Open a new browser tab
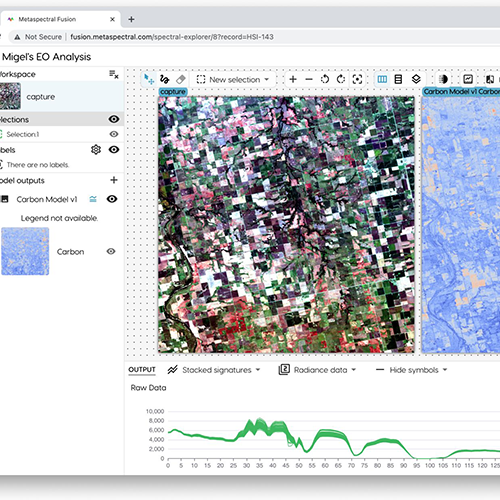This screenshot has height=500, width=500. coord(131,19)
